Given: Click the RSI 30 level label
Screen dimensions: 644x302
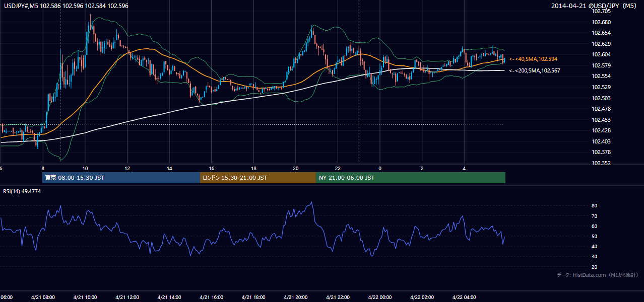Looking at the screenshot, I should click(x=595, y=257).
